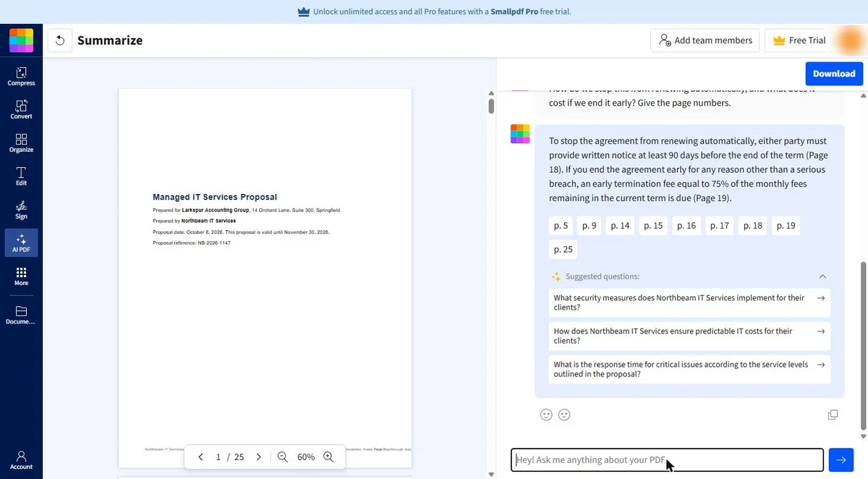Go to the next PDF page
The image size is (868, 479).
[258, 457]
